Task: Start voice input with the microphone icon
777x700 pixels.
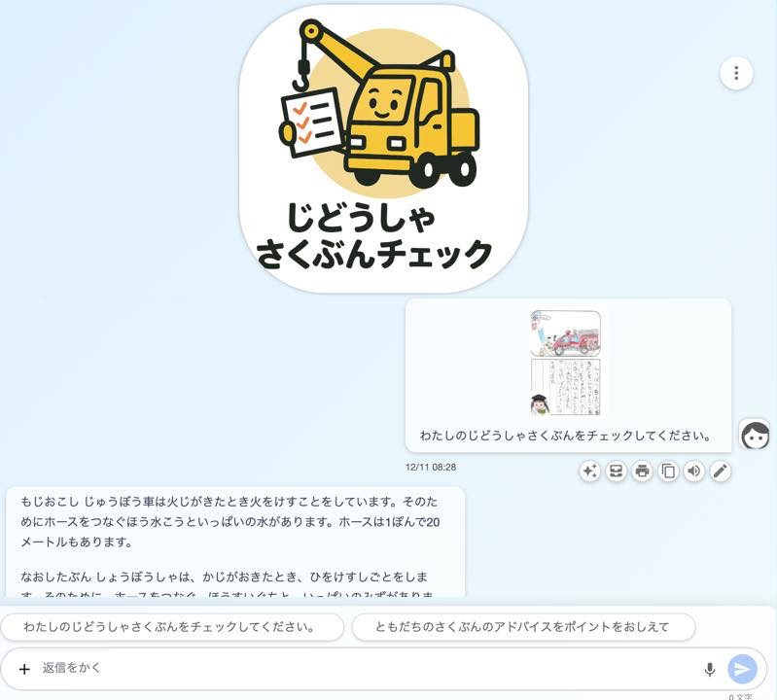Action: point(710,669)
